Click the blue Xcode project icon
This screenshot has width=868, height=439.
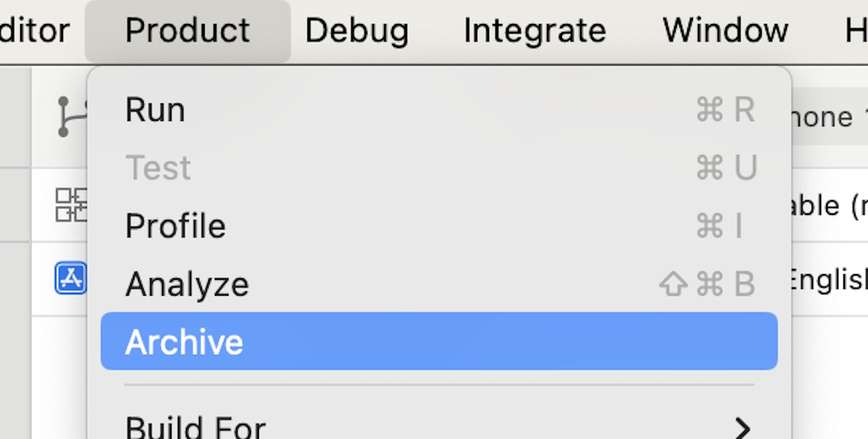(70, 278)
